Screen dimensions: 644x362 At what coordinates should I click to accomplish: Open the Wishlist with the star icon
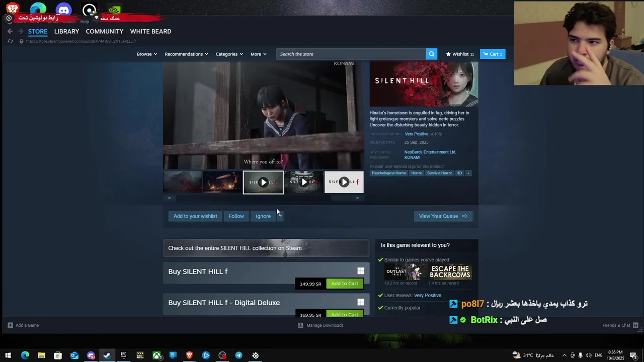[x=460, y=54]
